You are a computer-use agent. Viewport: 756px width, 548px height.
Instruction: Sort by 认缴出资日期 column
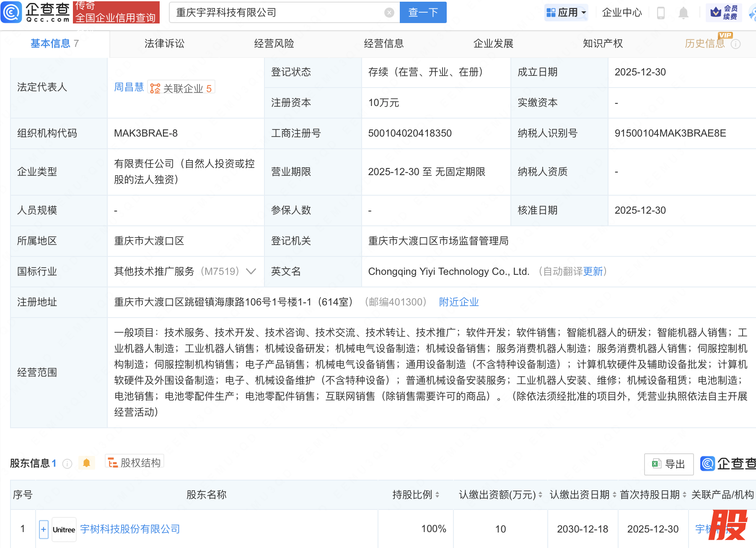point(614,495)
